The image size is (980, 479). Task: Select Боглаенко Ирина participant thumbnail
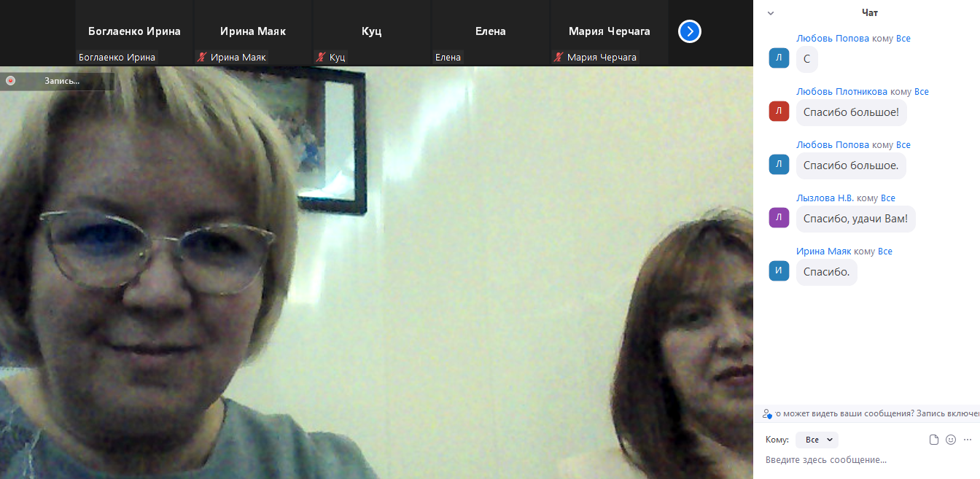[134, 33]
